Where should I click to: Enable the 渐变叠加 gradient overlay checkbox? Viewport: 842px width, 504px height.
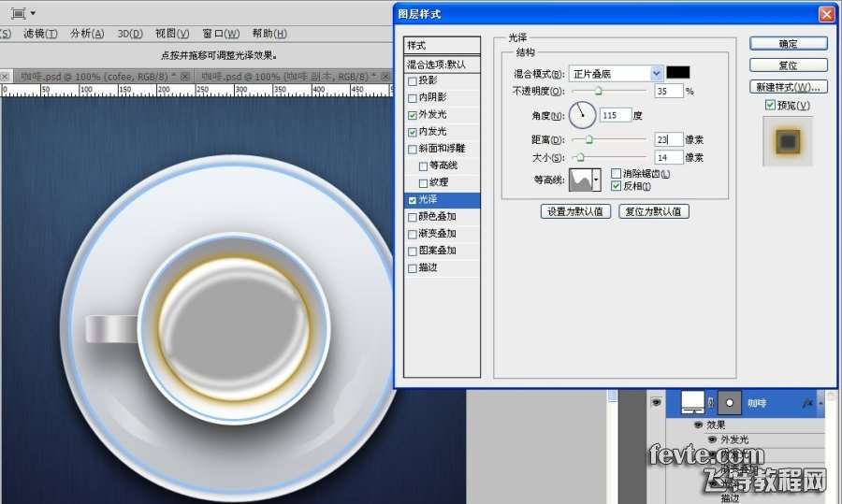[x=413, y=235]
